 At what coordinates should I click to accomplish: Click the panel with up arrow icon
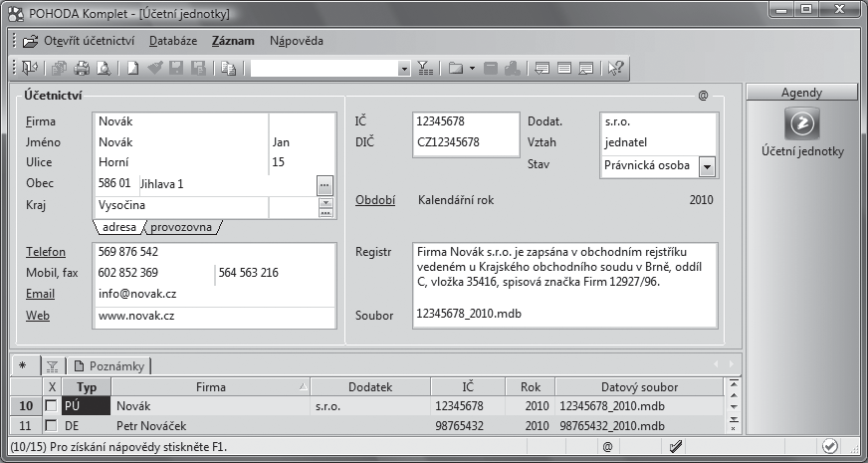coord(585,68)
